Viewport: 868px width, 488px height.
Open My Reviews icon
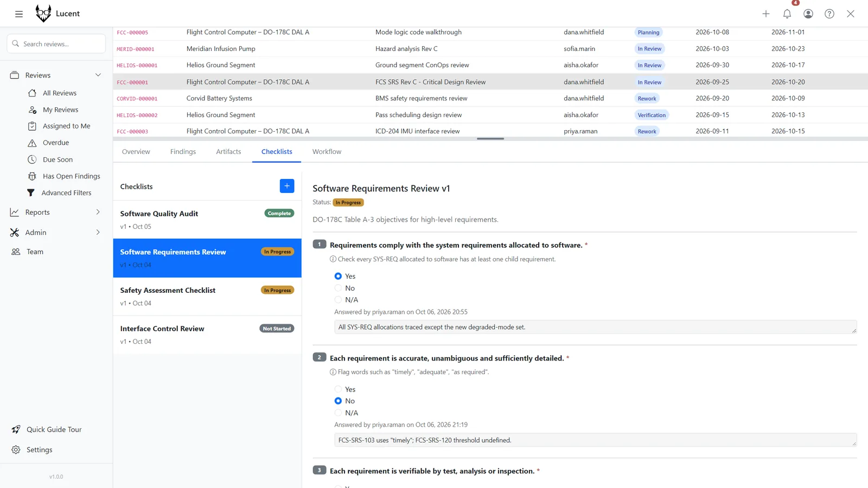tap(33, 110)
